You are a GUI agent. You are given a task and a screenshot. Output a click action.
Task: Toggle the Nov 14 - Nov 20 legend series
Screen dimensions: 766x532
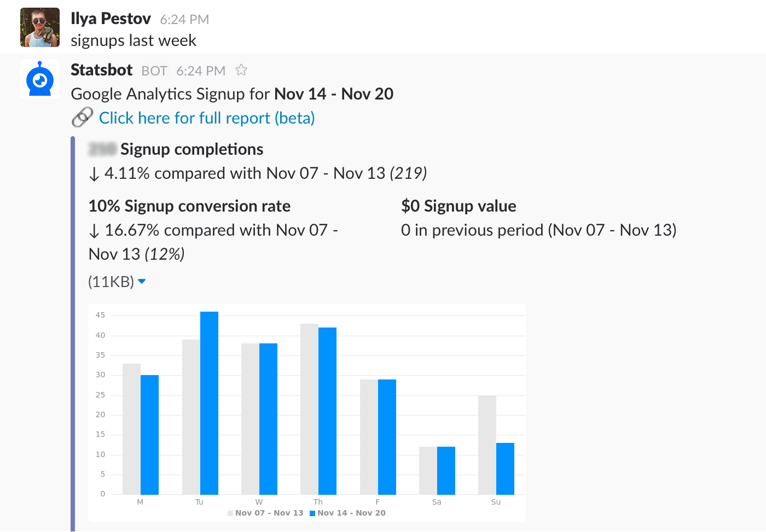point(351,513)
